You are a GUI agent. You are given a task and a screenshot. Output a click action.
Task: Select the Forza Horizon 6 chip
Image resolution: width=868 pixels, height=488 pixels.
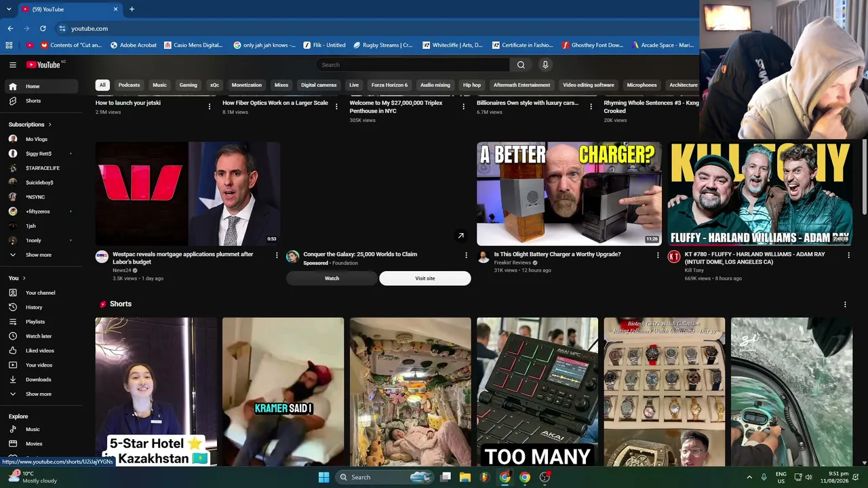(389, 85)
